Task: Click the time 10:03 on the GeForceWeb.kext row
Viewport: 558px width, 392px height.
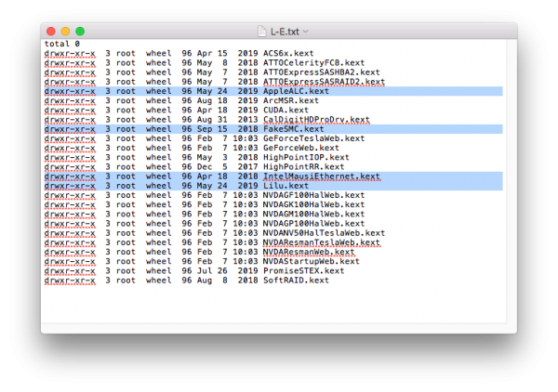Action: (246, 148)
